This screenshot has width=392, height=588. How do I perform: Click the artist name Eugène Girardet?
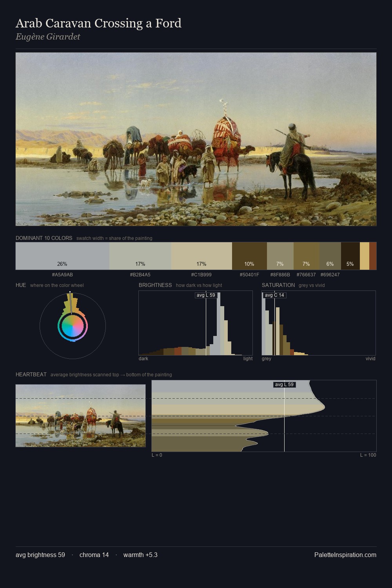(x=48, y=36)
